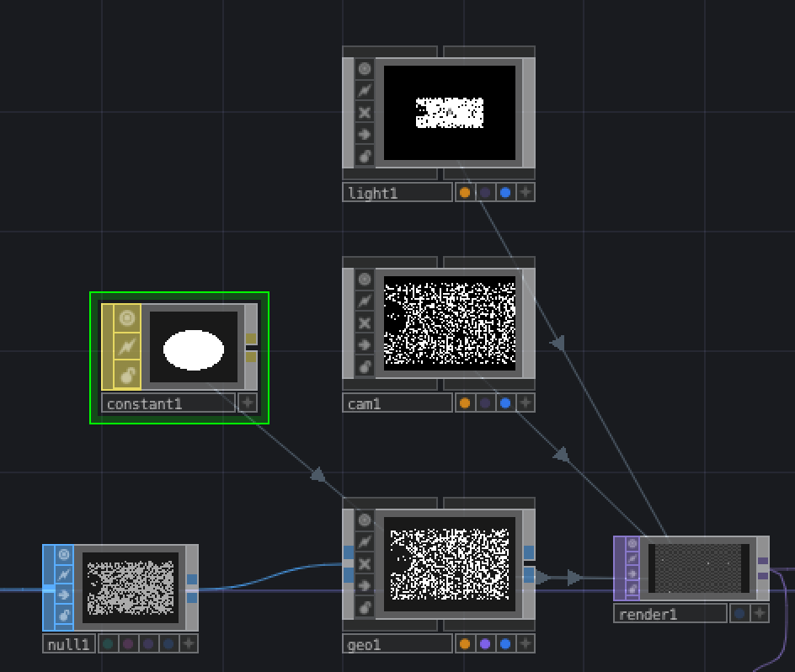This screenshot has width=795, height=672.
Task: Toggle Viewer Active flag on light1
Action: (x=365, y=69)
